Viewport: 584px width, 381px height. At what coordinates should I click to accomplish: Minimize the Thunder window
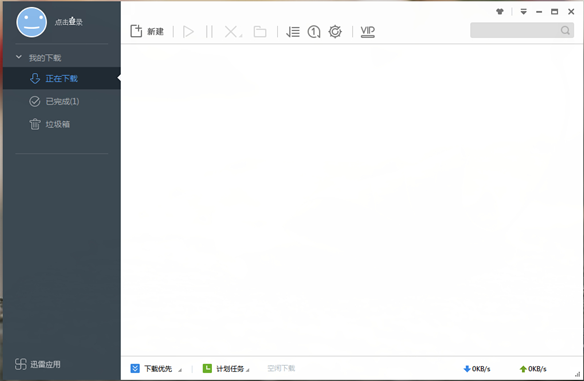(539, 12)
